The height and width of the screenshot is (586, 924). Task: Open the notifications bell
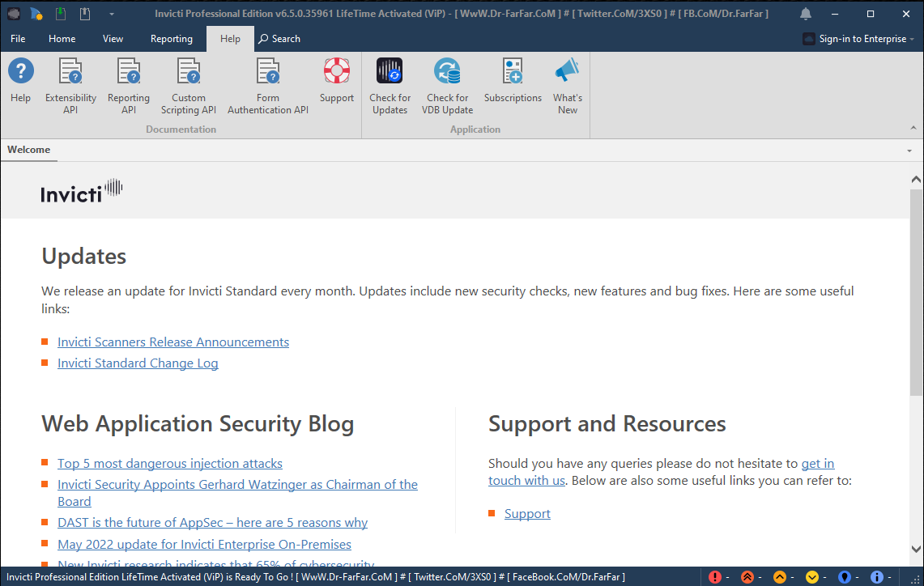pos(806,13)
